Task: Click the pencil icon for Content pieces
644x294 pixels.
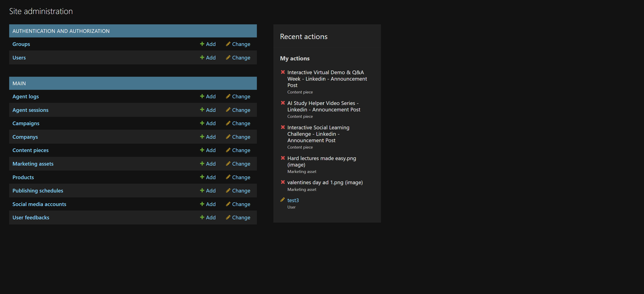Action: [228, 150]
